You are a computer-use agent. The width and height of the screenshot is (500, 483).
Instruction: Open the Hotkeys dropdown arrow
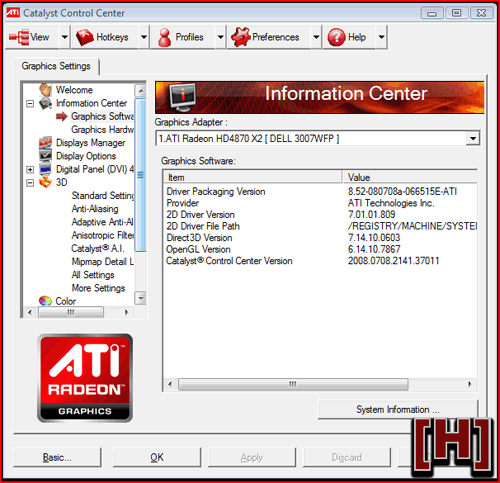144,37
